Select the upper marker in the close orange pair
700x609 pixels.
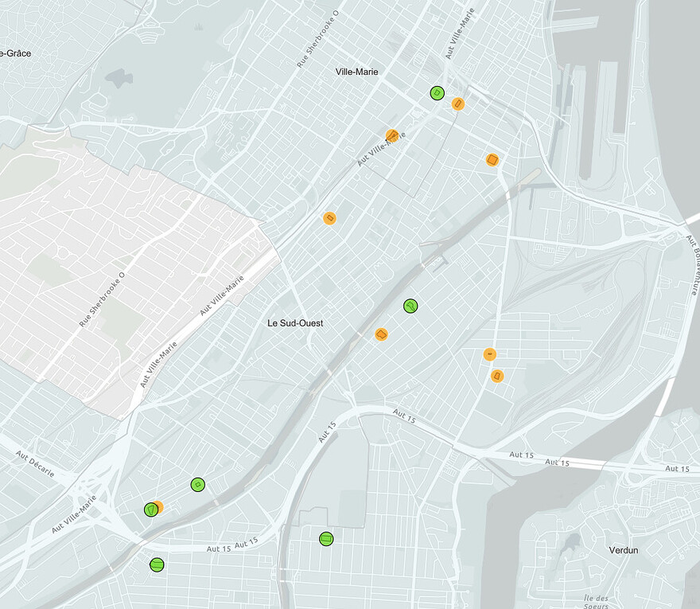[x=490, y=354]
